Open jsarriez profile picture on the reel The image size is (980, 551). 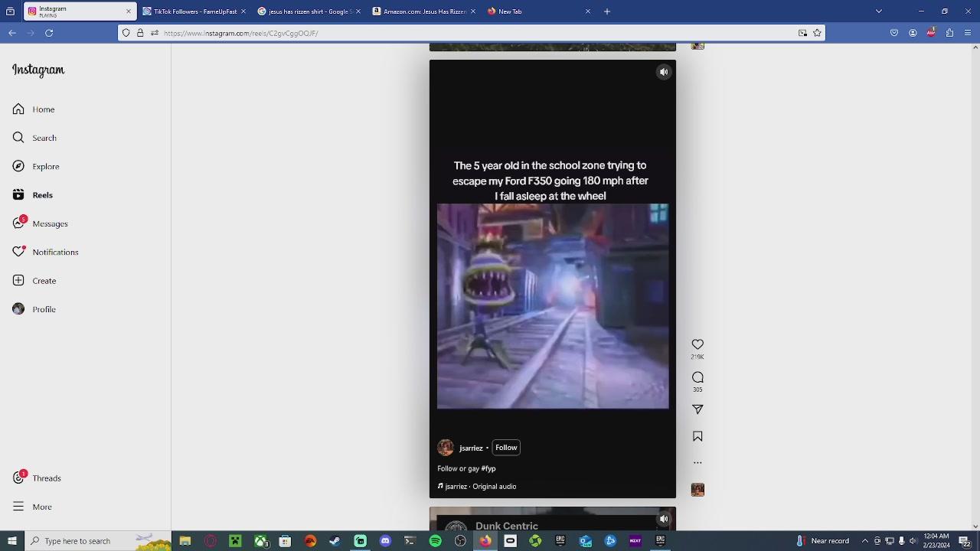pos(446,448)
